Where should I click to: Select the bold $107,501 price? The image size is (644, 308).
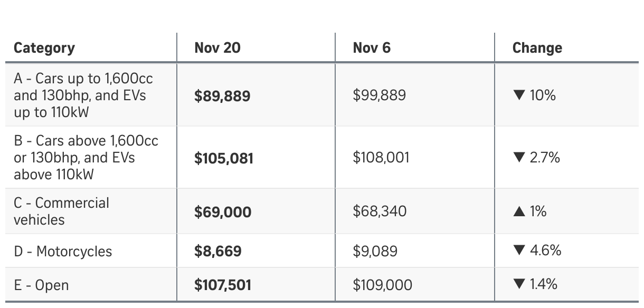tap(223, 285)
